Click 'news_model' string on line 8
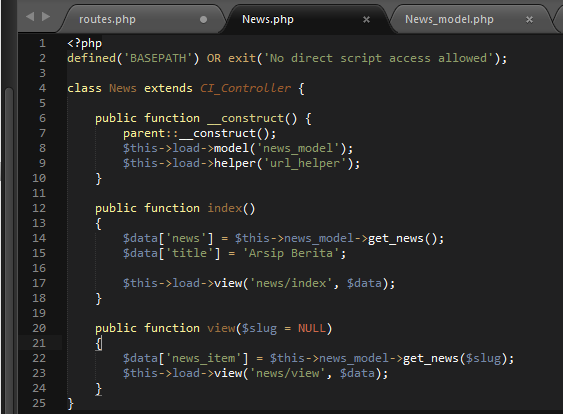Screen dimensions: 563x414 (x=298, y=148)
